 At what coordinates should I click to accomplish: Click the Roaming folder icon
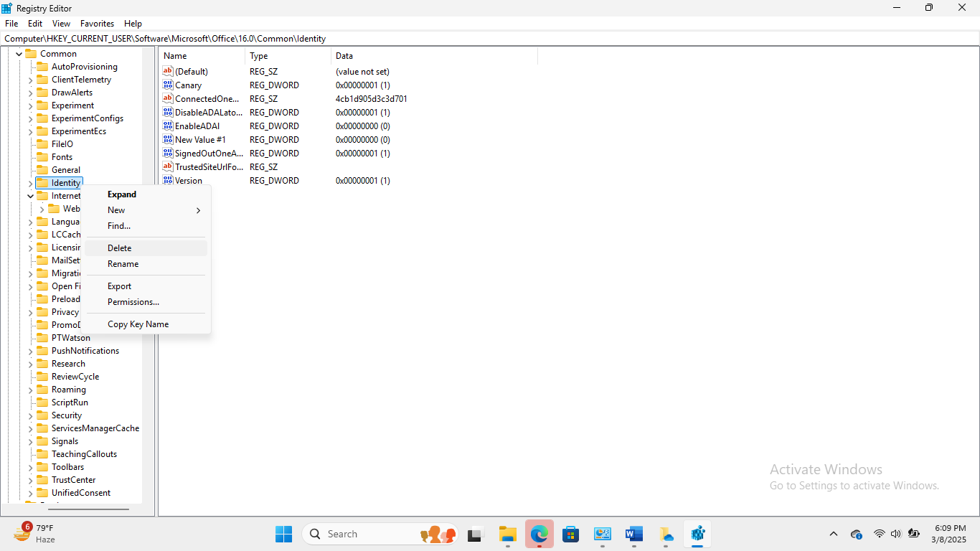point(42,390)
